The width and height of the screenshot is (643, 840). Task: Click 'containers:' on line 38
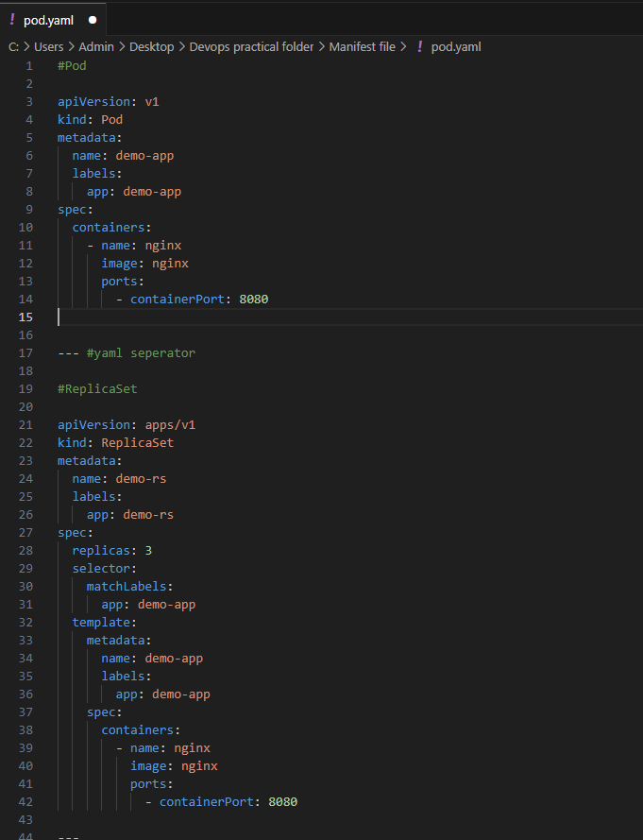click(x=141, y=730)
